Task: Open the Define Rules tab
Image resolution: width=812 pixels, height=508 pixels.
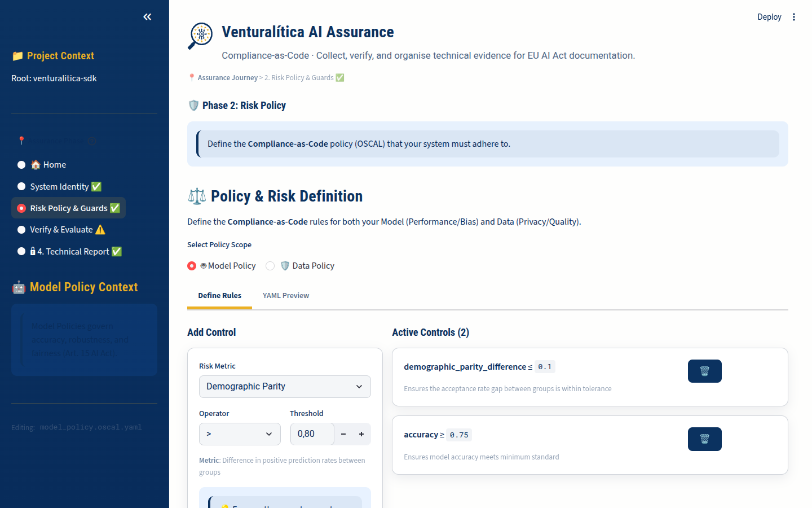Action: [x=219, y=296]
